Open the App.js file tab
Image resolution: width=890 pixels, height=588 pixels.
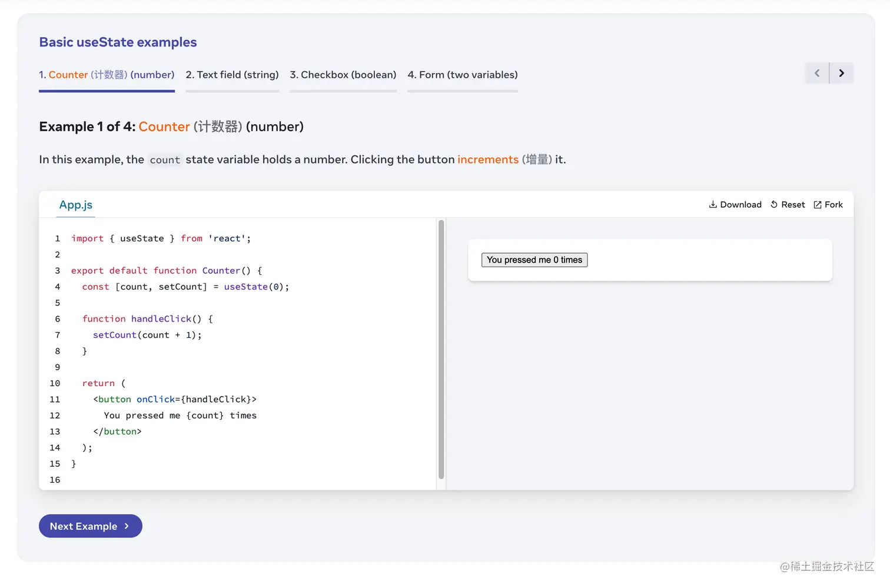pyautogui.click(x=76, y=205)
